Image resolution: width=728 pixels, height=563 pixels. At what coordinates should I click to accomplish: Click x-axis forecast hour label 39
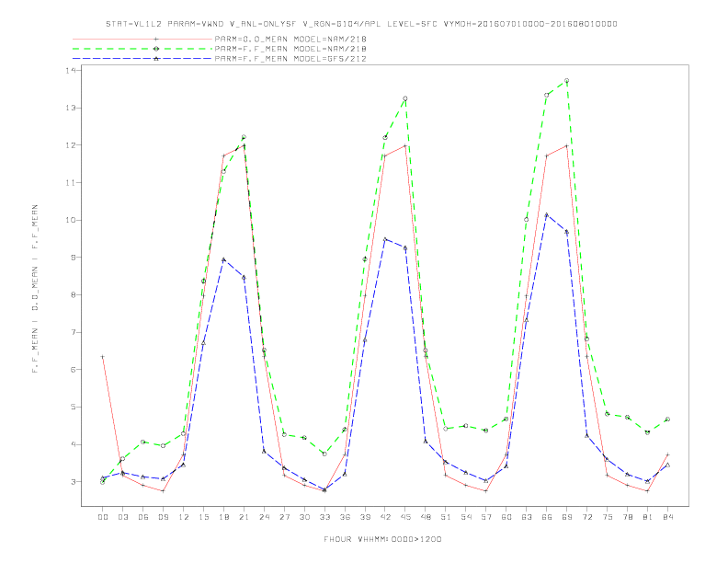(365, 517)
